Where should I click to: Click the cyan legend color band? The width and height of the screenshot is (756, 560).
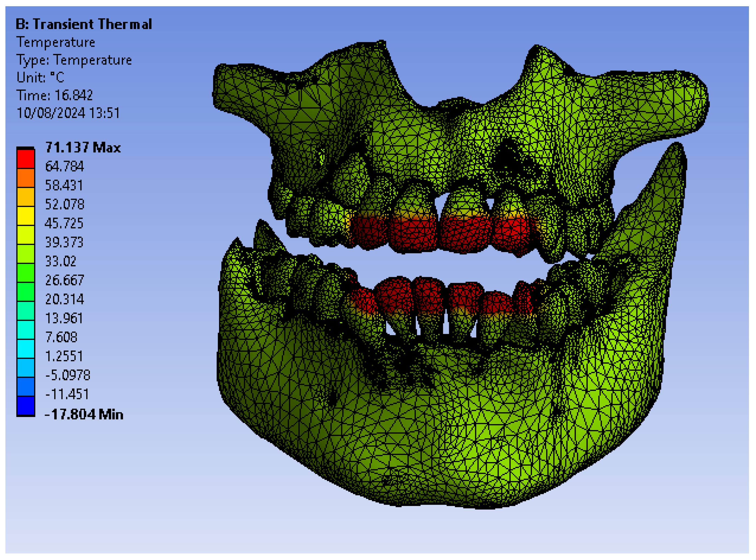26,348
